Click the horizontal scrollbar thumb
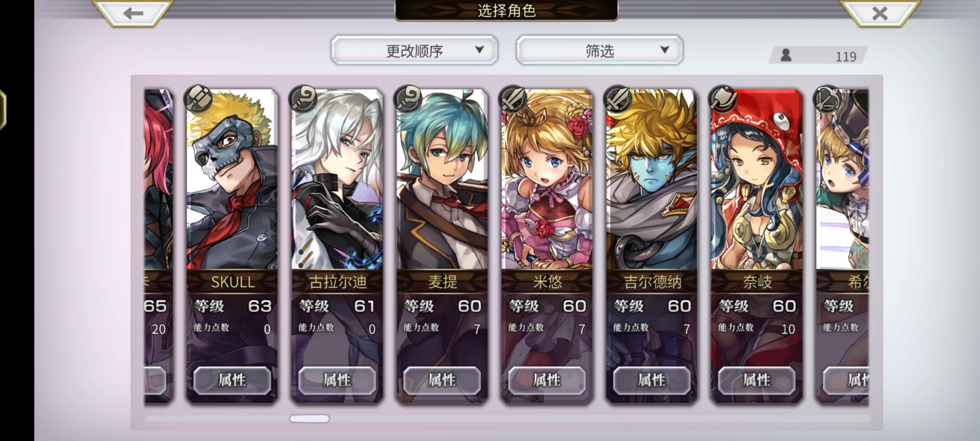Image resolution: width=980 pixels, height=441 pixels. (x=310, y=419)
